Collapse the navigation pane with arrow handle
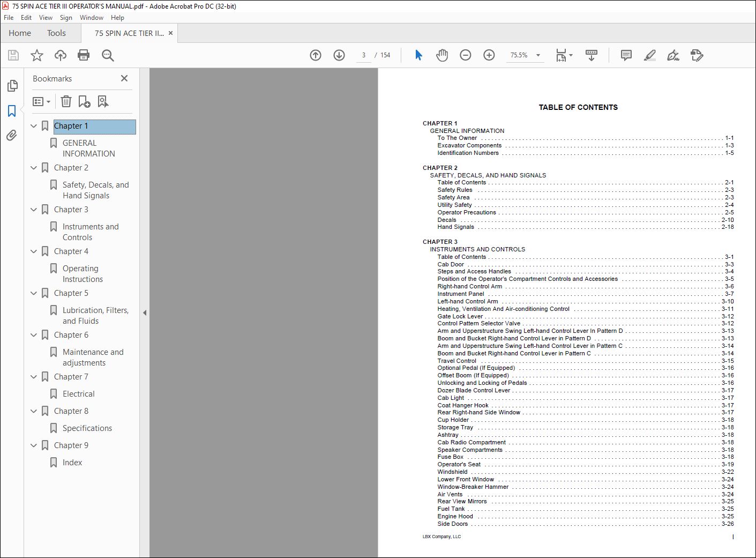756x558 pixels. point(145,313)
